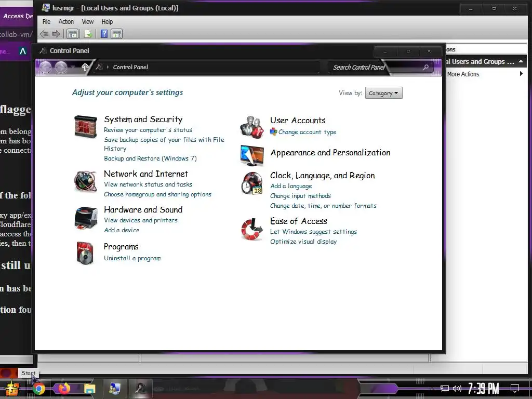Image resolution: width=532 pixels, height=399 pixels.
Task: Click the up arrow in Control Panel
Action: [85, 67]
